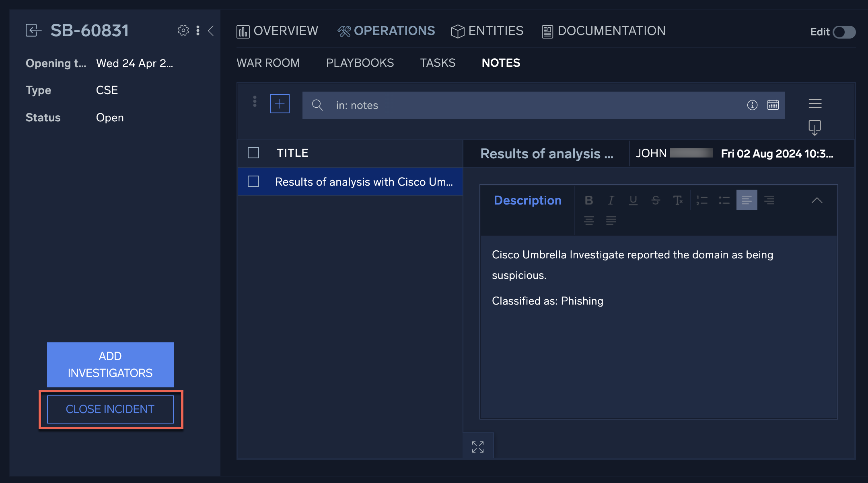The height and width of the screenshot is (483, 868).
Task: Check the TITLE header select-all checkbox
Action: 253,153
